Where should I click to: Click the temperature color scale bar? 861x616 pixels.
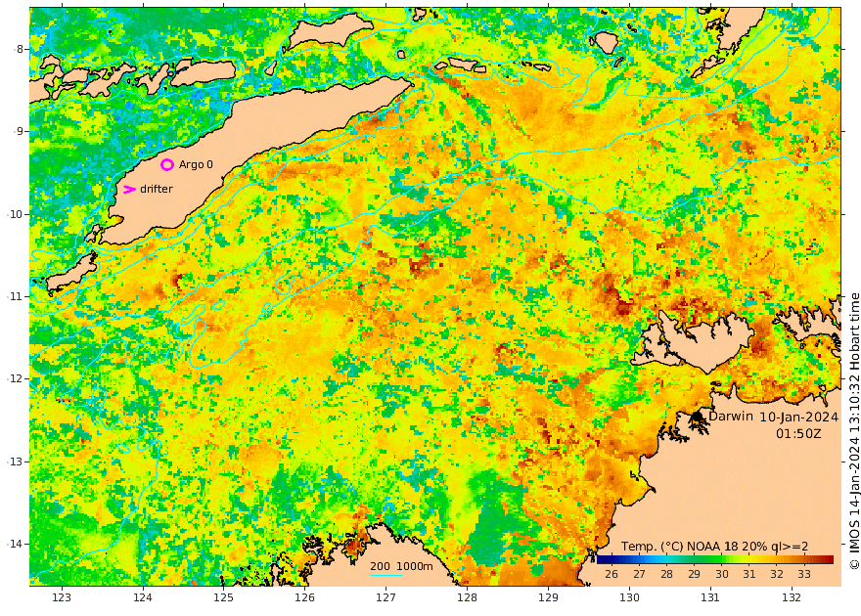715,559
